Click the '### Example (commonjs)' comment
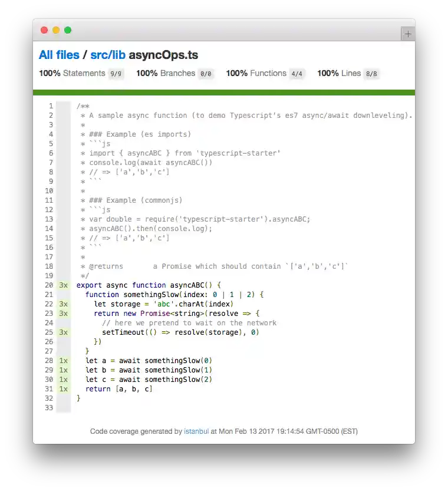Viewport: 448px width, 491px height. [x=131, y=200]
